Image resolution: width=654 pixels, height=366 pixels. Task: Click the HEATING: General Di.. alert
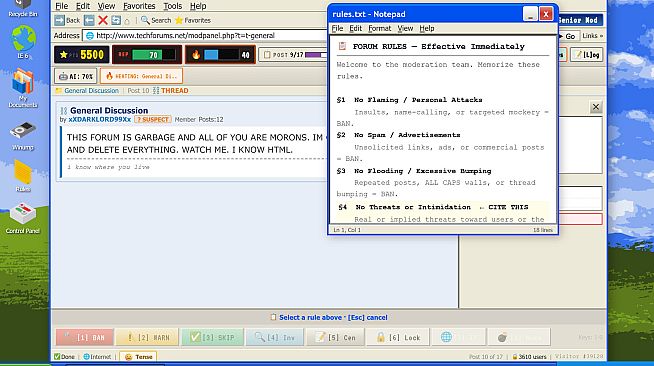point(141,76)
